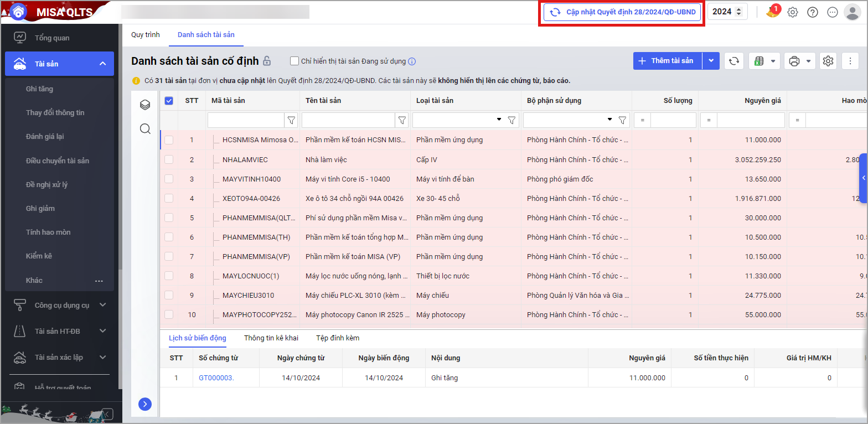Open the table settings gear icon

tap(828, 61)
